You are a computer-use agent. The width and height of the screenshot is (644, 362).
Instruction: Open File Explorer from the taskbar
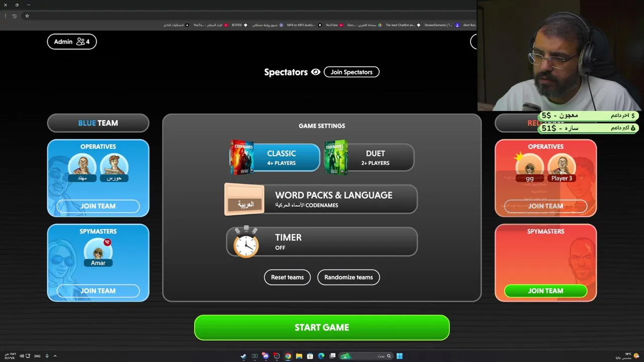pyautogui.click(x=299, y=356)
